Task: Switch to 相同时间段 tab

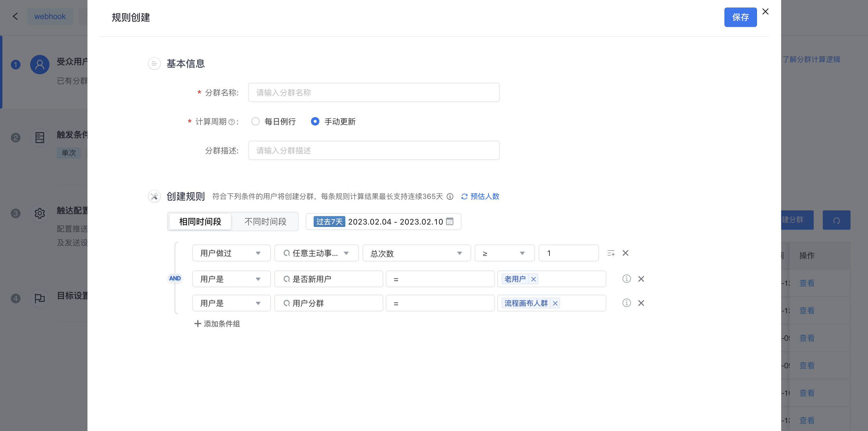Action: [x=200, y=222]
